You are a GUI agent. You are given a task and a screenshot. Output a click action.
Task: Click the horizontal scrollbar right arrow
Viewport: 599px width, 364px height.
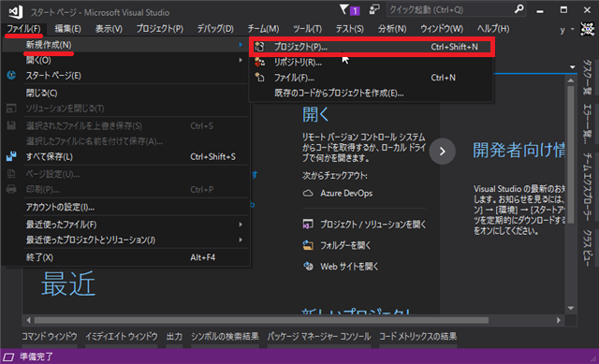tap(559, 320)
